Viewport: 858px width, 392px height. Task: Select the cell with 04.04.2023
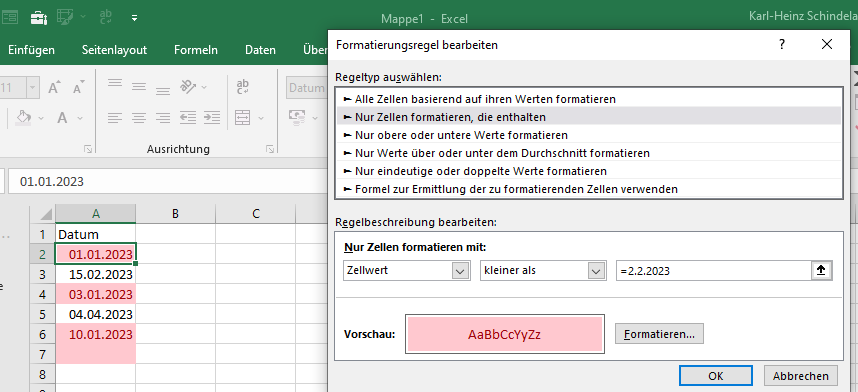96,314
